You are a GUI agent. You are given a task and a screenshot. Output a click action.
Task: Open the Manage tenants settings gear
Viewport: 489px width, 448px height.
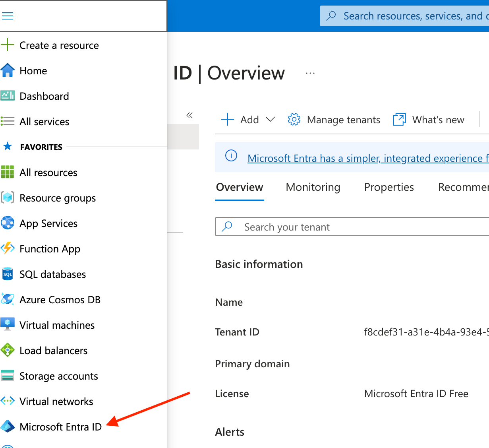coord(294,119)
